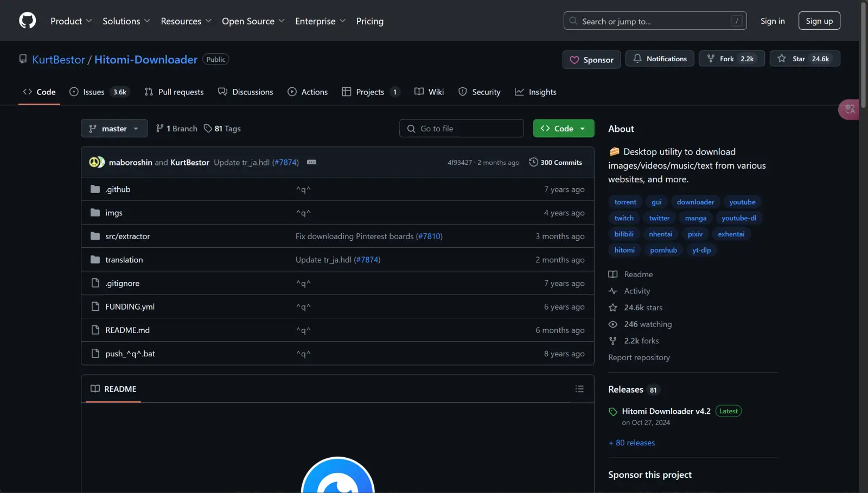Screen dimensions: 868x493
Task: Click the bilibili topic tag
Action: tap(624, 234)
